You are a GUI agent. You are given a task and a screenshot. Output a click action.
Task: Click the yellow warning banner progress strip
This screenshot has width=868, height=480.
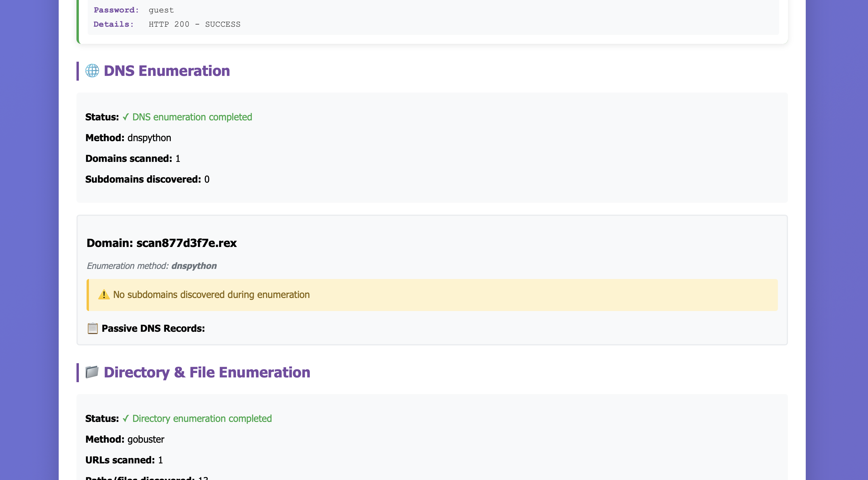(x=88, y=295)
